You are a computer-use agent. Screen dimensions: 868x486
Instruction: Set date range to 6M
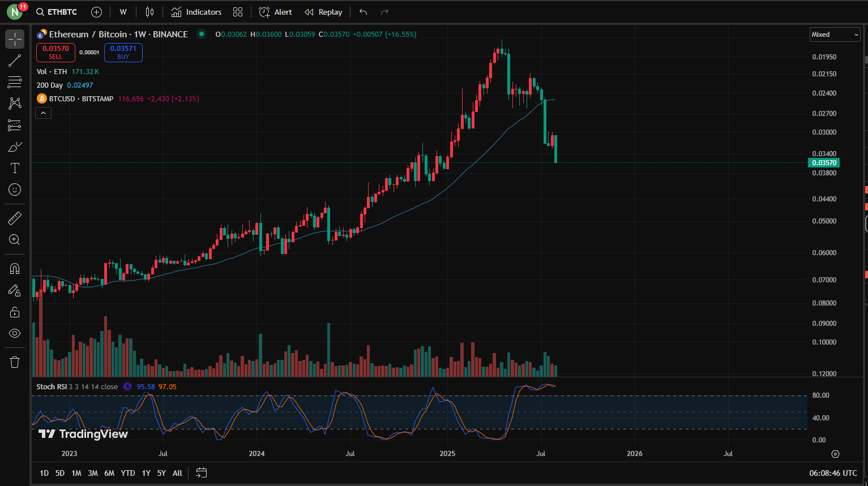[x=109, y=473]
